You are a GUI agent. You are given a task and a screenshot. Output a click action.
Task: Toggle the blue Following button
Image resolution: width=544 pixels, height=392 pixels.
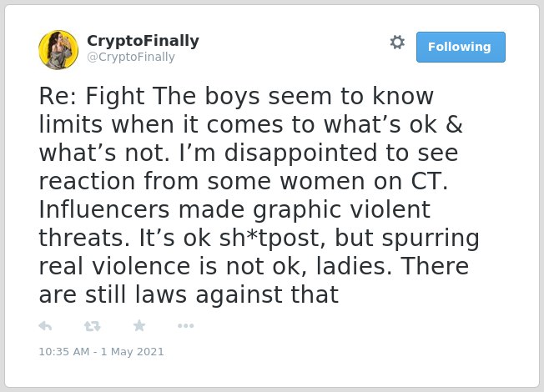[x=461, y=47]
